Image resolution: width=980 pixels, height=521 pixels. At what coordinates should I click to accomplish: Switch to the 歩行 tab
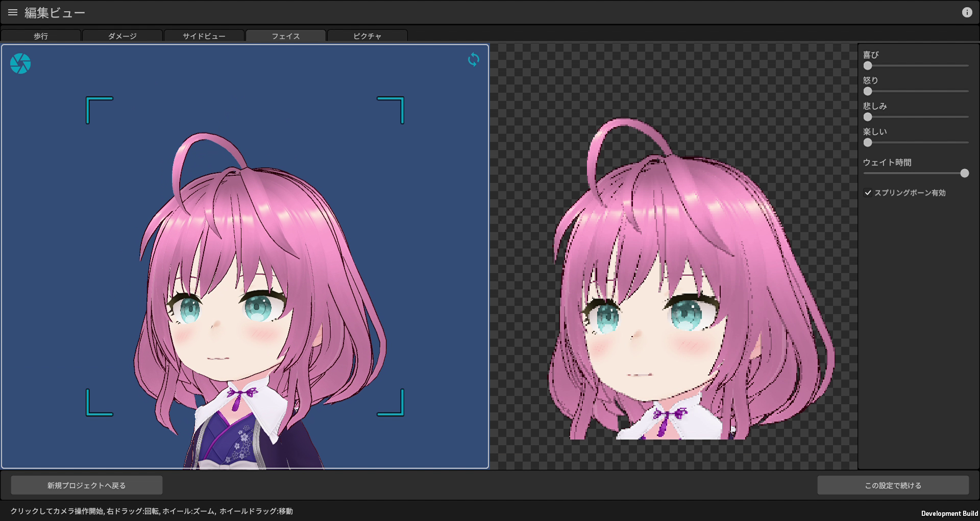pos(41,36)
